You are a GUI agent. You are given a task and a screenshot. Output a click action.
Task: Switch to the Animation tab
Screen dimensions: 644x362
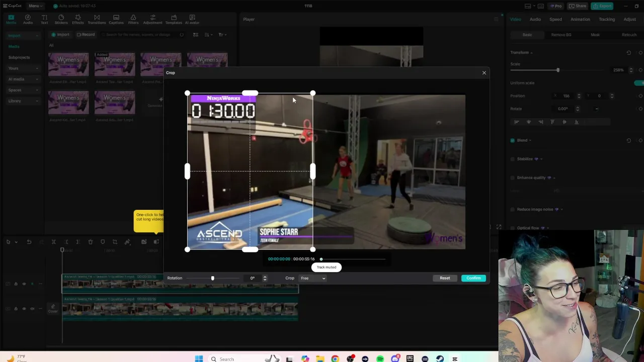click(580, 19)
